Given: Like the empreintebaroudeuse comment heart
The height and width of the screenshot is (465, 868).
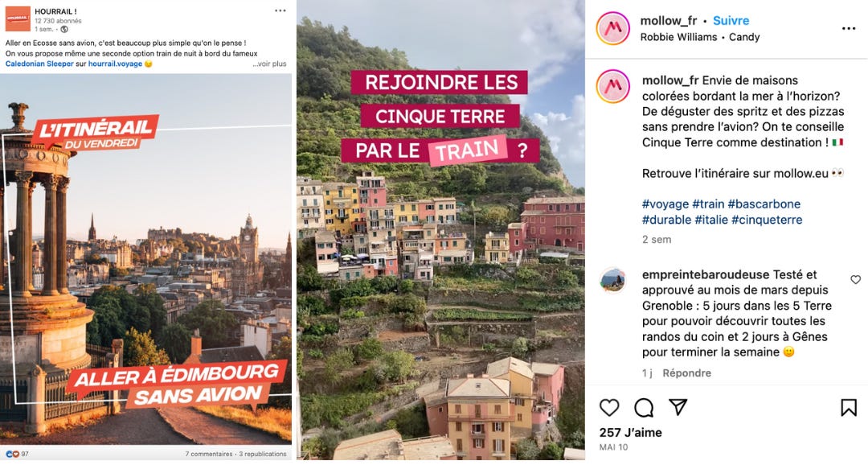Looking at the screenshot, I should coord(855,279).
